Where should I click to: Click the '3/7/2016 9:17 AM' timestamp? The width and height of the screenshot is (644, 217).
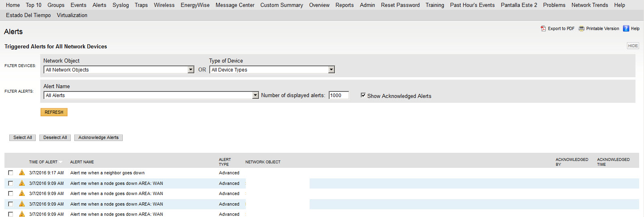tap(46, 173)
